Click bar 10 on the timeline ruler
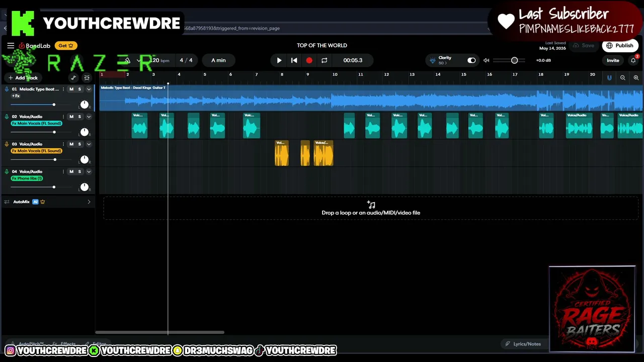The image size is (644, 362). pos(335,75)
